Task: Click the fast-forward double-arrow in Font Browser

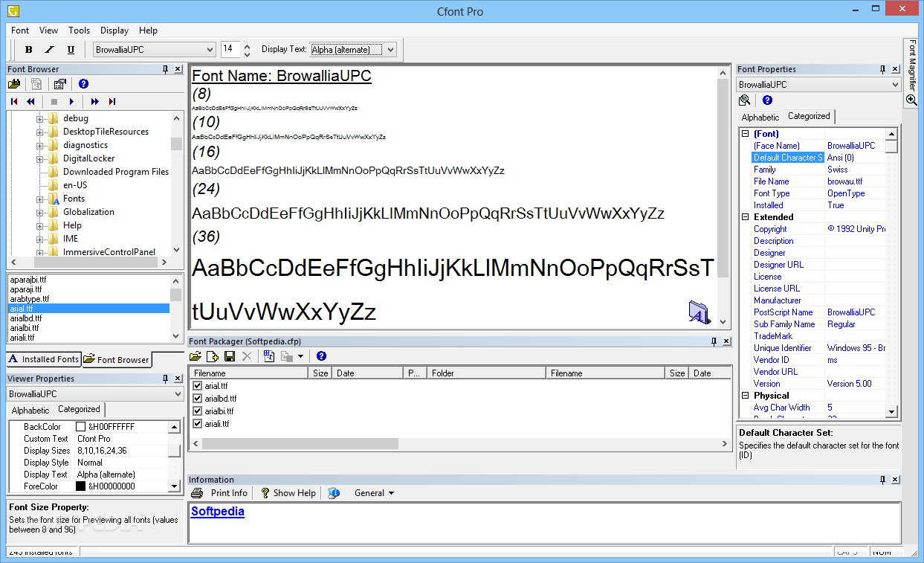Action: coord(95,101)
